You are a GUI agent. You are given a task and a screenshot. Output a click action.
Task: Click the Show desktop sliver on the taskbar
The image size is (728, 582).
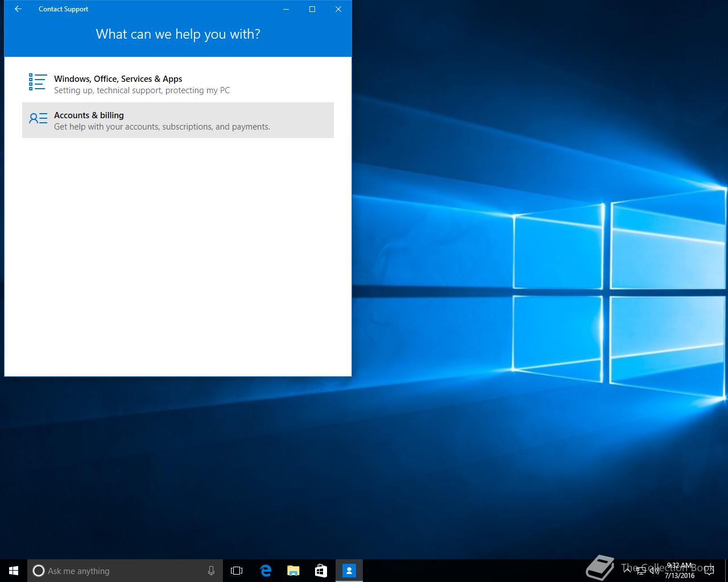[x=726, y=571]
